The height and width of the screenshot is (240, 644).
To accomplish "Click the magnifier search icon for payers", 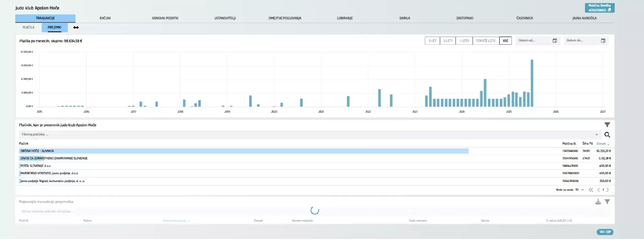I will pyautogui.click(x=607, y=135).
